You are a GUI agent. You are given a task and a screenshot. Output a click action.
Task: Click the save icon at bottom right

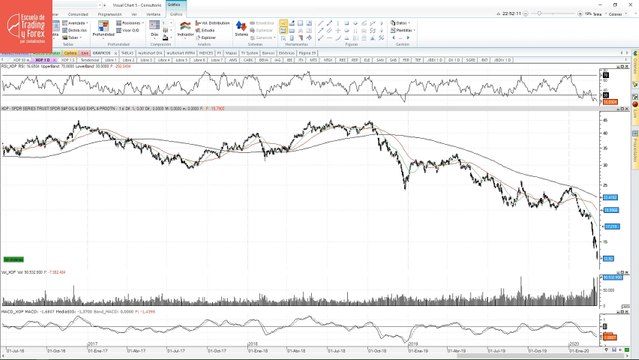click(614, 349)
